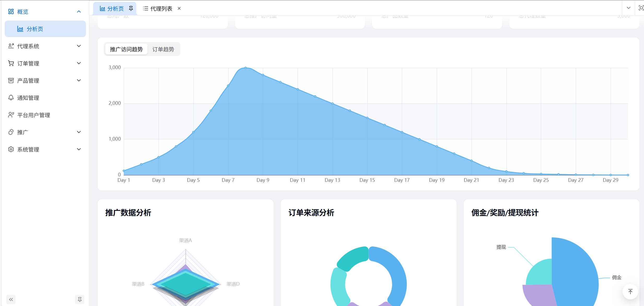
Task: Open the tab list dropdown near top-right
Action: pos(628,8)
